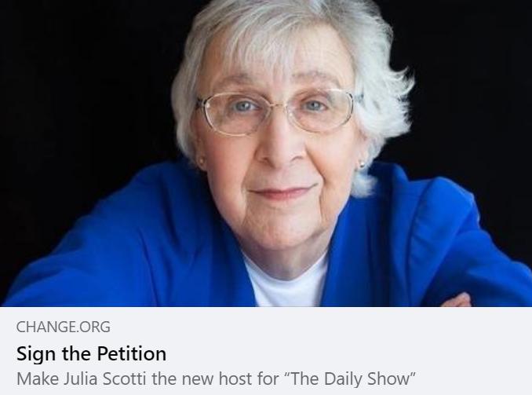Click the word Sign in the headline
Screen dimensions: 532x395
click(x=36, y=354)
